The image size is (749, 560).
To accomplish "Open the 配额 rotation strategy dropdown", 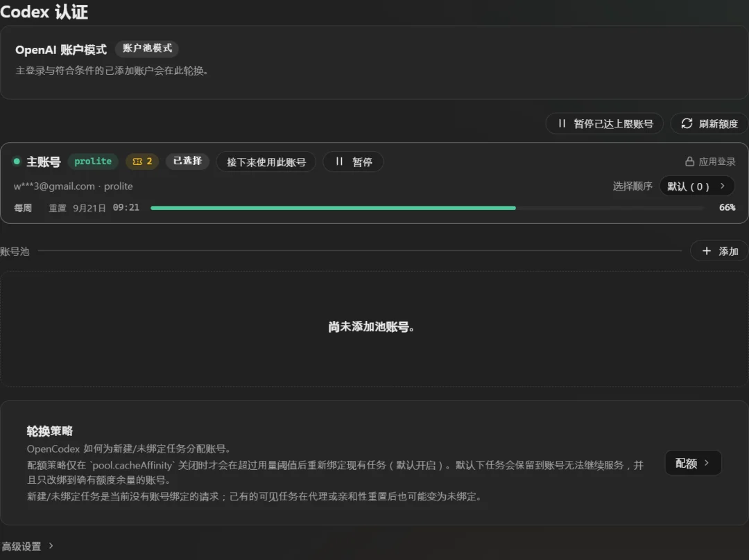I will 693,462.
